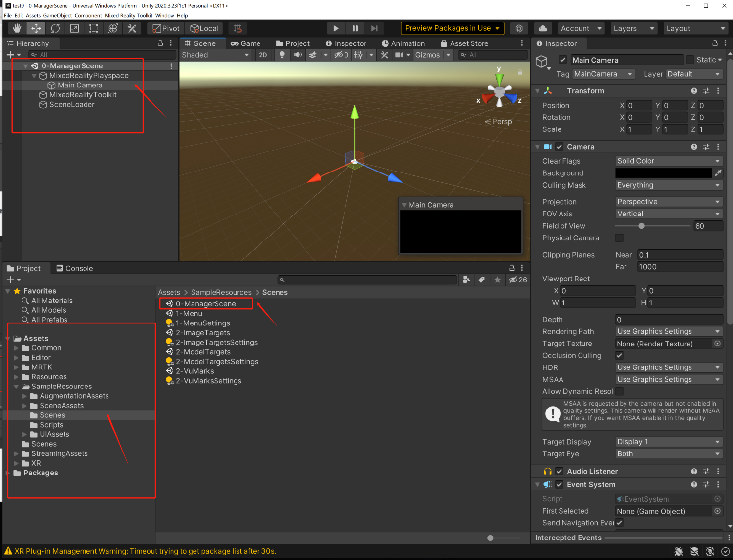733x560 pixels.
Task: Enable Physical Camera checkbox
Action: [619, 238]
